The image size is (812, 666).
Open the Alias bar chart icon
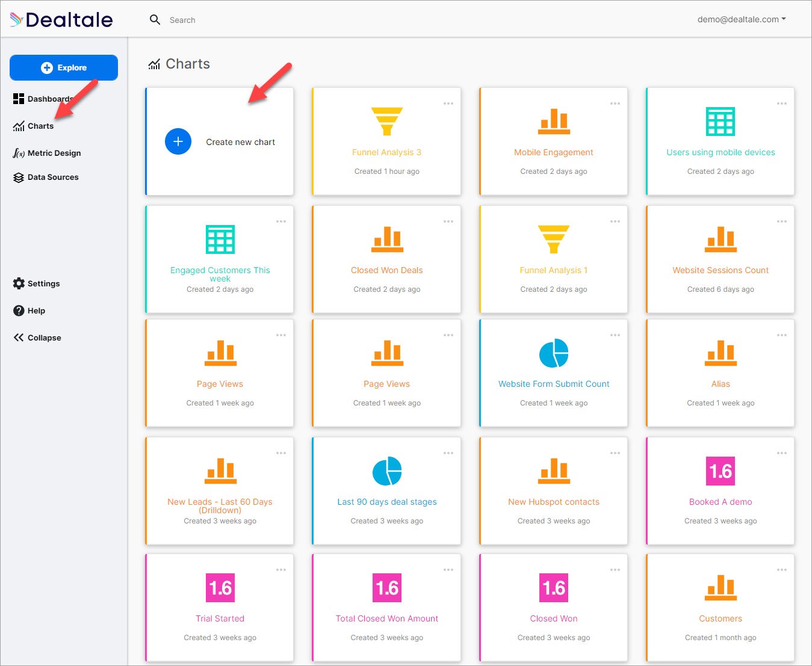click(x=721, y=353)
